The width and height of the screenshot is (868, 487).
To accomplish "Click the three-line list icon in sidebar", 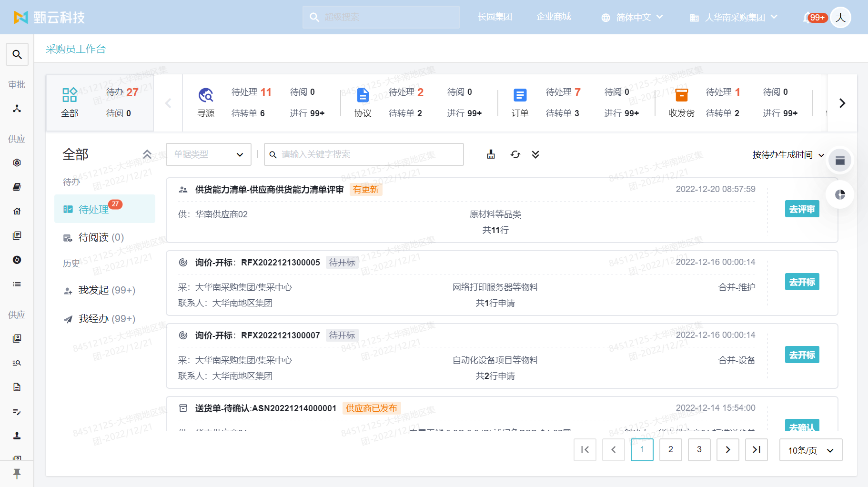I will [17, 284].
